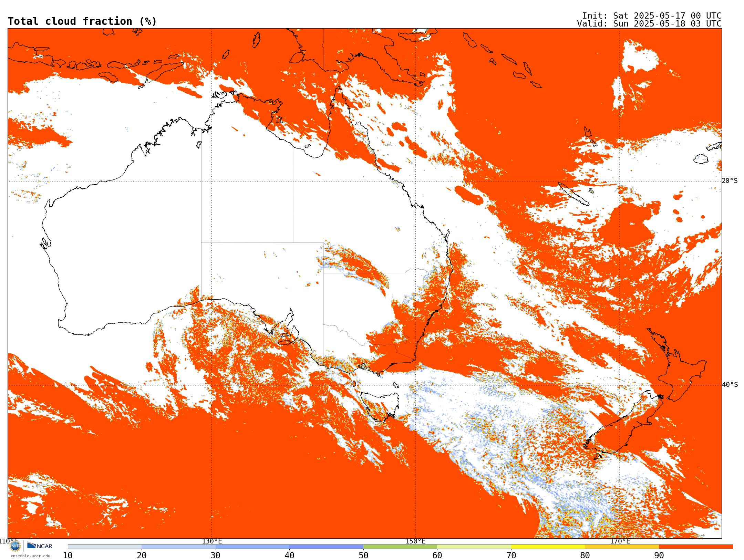The image size is (744, 560).
Task: Click the 20–30 light blue colorbar segment
Action: click(178, 547)
